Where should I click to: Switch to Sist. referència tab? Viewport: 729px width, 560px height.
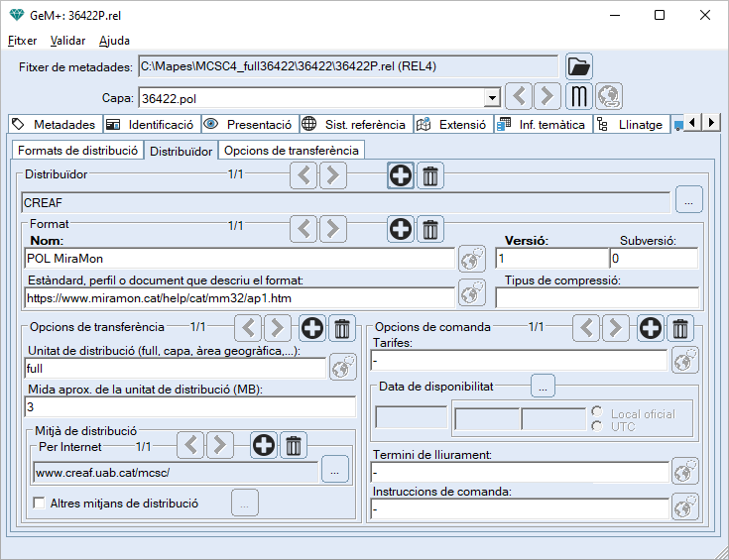coord(356,124)
